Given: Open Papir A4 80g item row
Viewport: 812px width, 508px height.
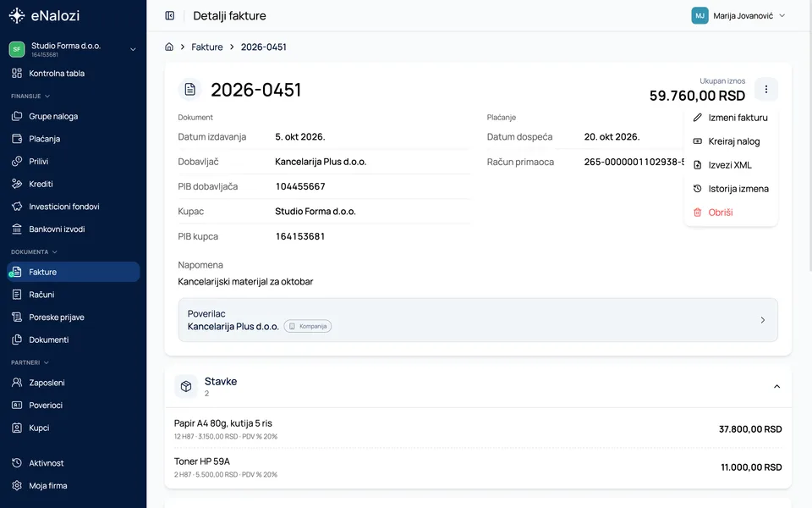Looking at the screenshot, I should click(x=478, y=428).
